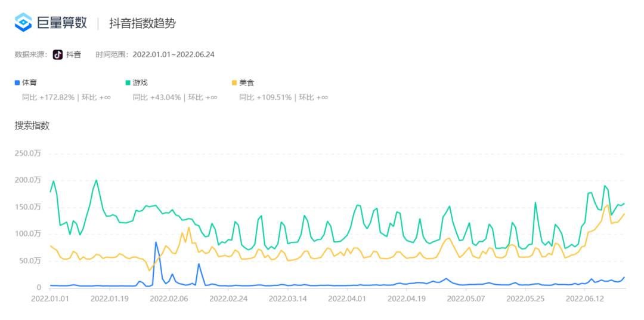
Task: Click the 体育 同比 +172.82% statistic
Action: pyautogui.click(x=48, y=98)
